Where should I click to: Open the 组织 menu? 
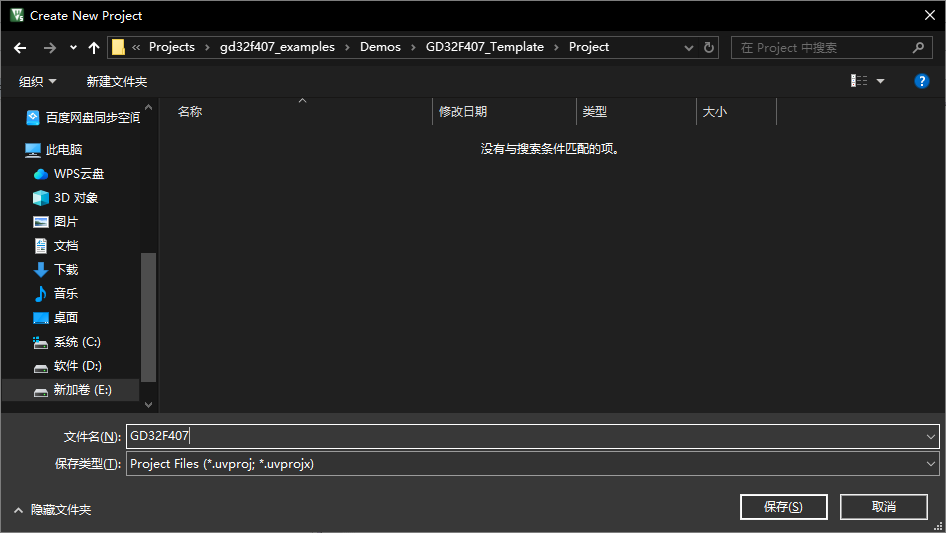37,81
